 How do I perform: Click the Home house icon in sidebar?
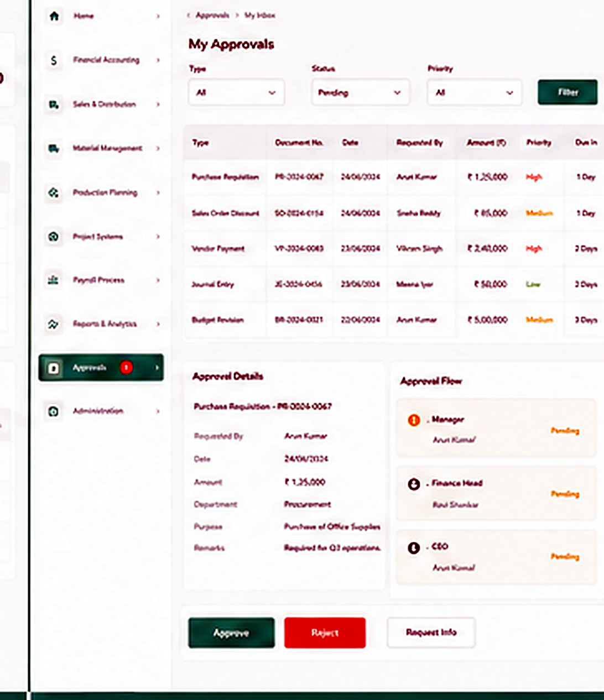(x=54, y=16)
